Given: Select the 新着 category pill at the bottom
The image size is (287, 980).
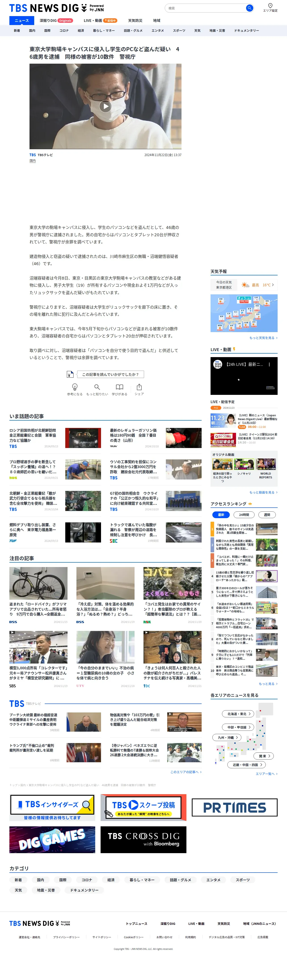Looking at the screenshot, I should point(18,879).
